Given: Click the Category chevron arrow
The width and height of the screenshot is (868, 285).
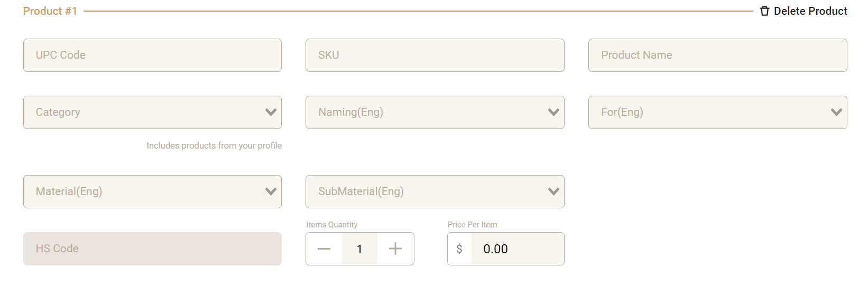Looking at the screenshot, I should [x=271, y=112].
